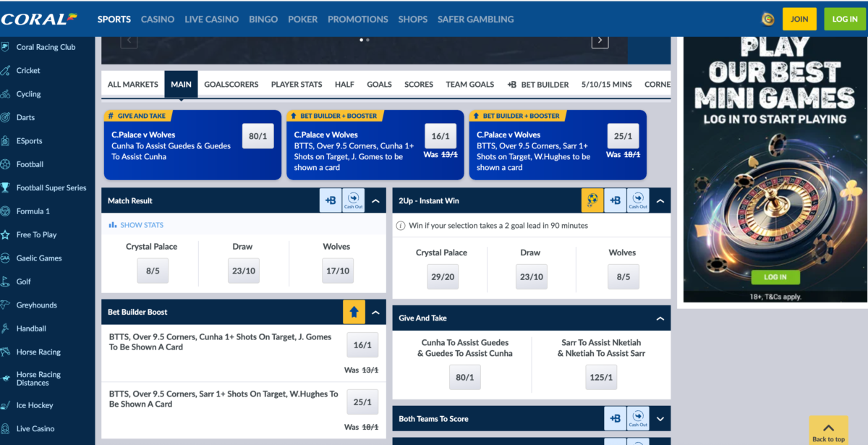Select the Handball icon
This screenshot has width=868, height=445.
tap(6, 329)
